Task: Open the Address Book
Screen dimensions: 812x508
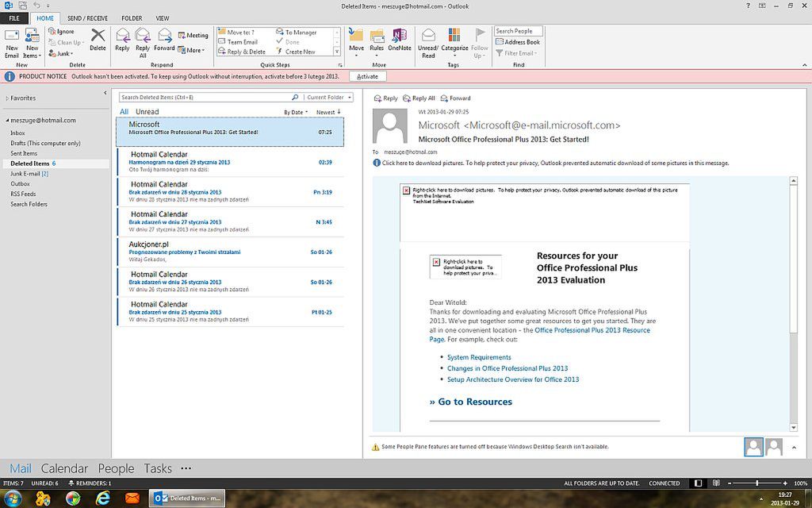Action: [518, 42]
